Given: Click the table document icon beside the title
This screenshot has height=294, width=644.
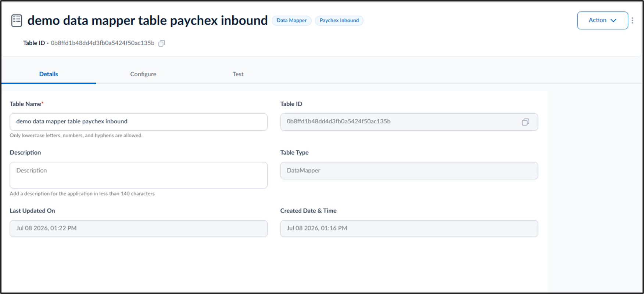Looking at the screenshot, I should 17,21.
